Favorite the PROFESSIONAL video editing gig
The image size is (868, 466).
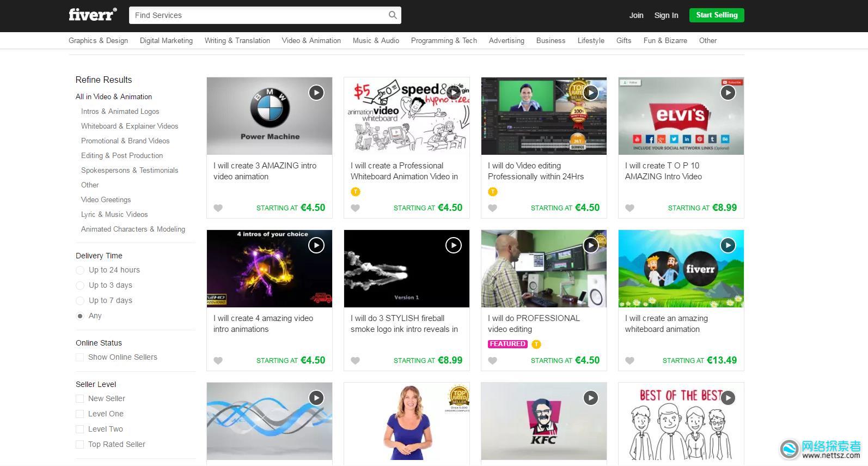pos(493,360)
